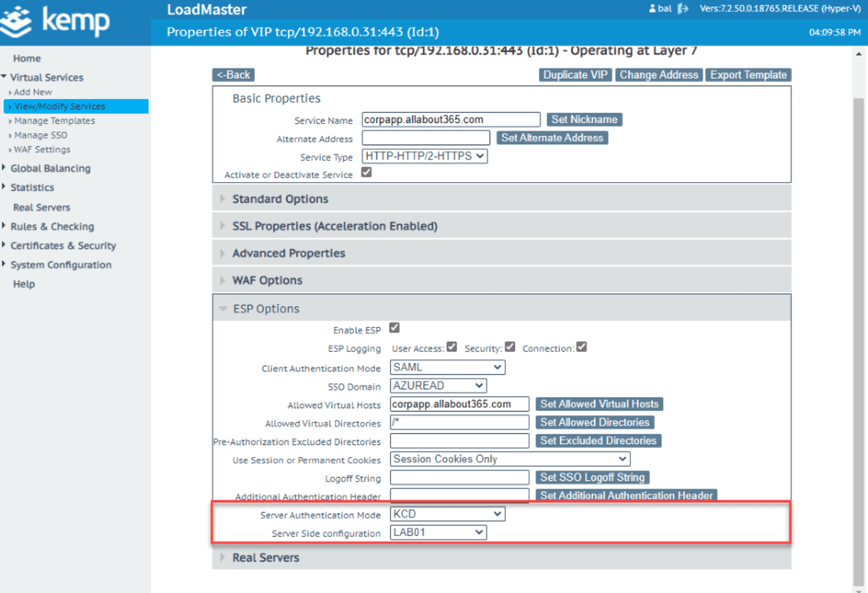
Task: Open Client Authentication Mode SAML dropdown
Action: (447, 367)
